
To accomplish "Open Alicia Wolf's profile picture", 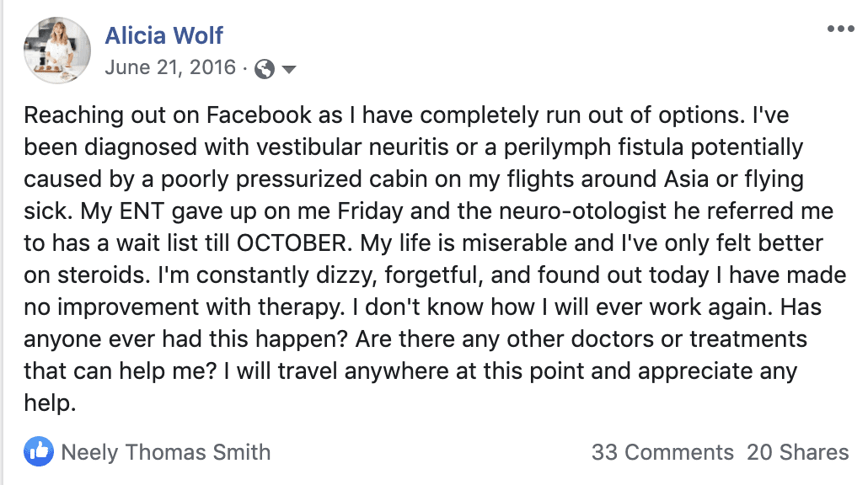I will pos(57,51).
